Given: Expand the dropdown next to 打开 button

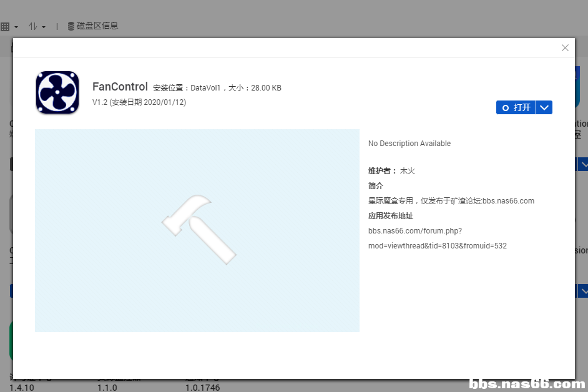Looking at the screenshot, I should (x=544, y=107).
